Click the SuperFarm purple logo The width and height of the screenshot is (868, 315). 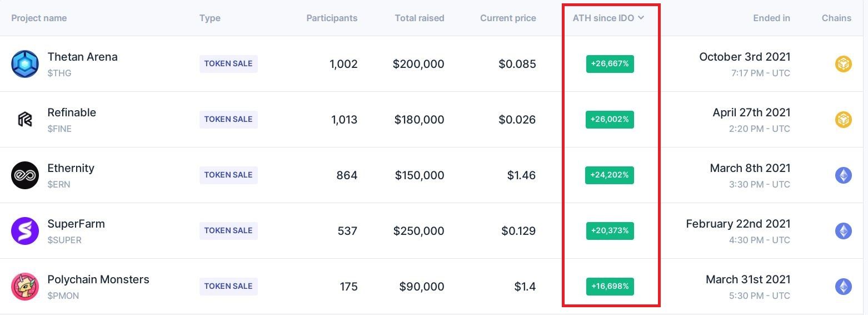point(25,231)
